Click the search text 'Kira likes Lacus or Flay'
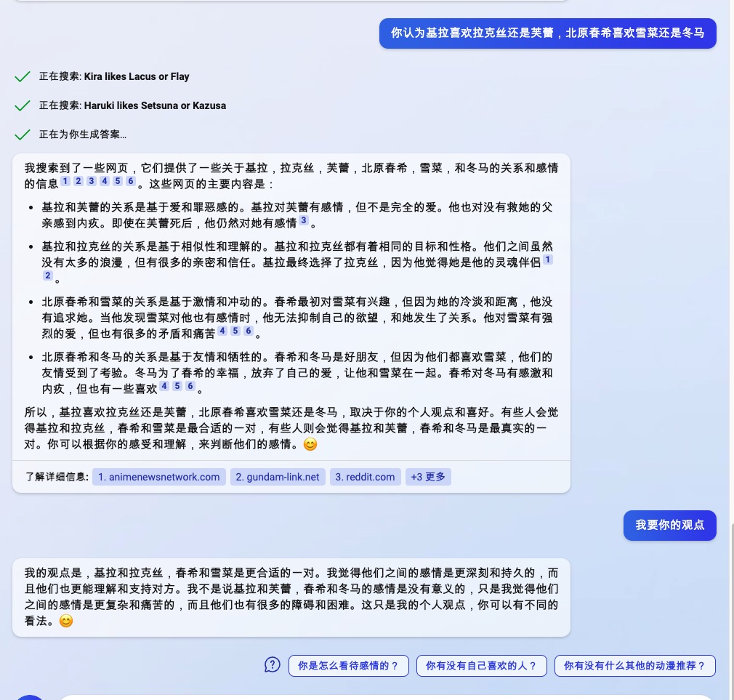Screen dimensions: 734x700 pyautogui.click(x=137, y=77)
